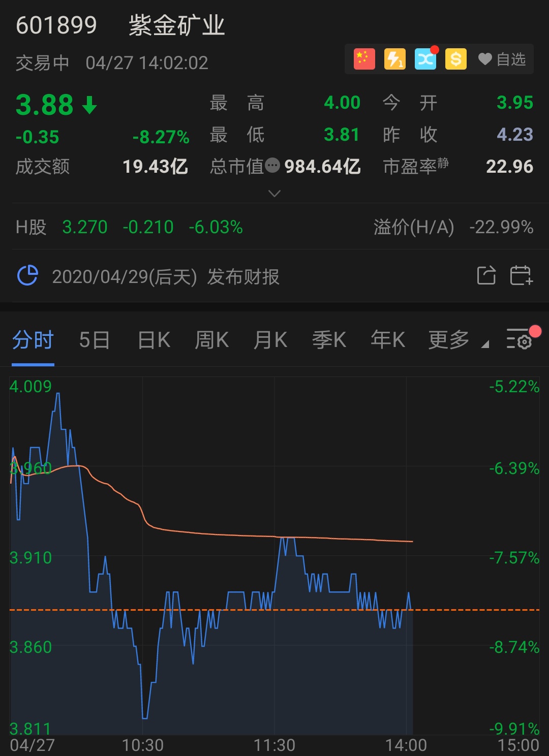The height and width of the screenshot is (756, 549).
Task: Tap the 总市值 info bubble icon
Action: coord(272,166)
